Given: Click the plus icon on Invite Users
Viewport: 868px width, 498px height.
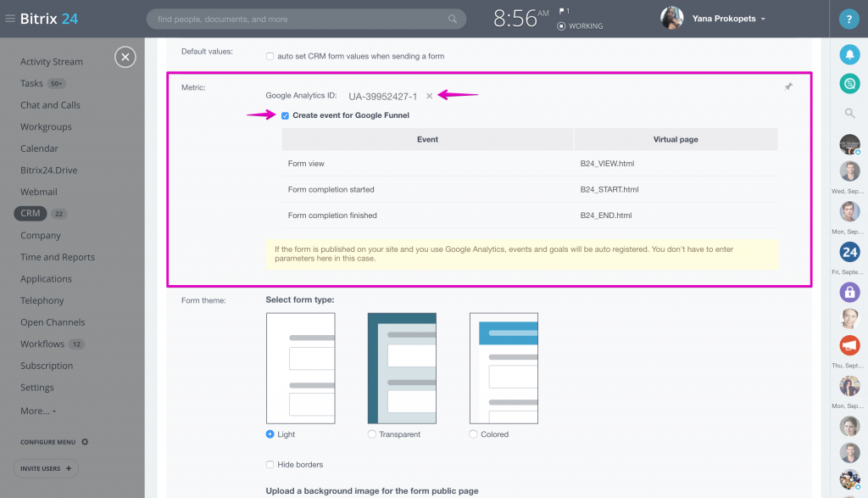Looking at the screenshot, I should click(69, 468).
